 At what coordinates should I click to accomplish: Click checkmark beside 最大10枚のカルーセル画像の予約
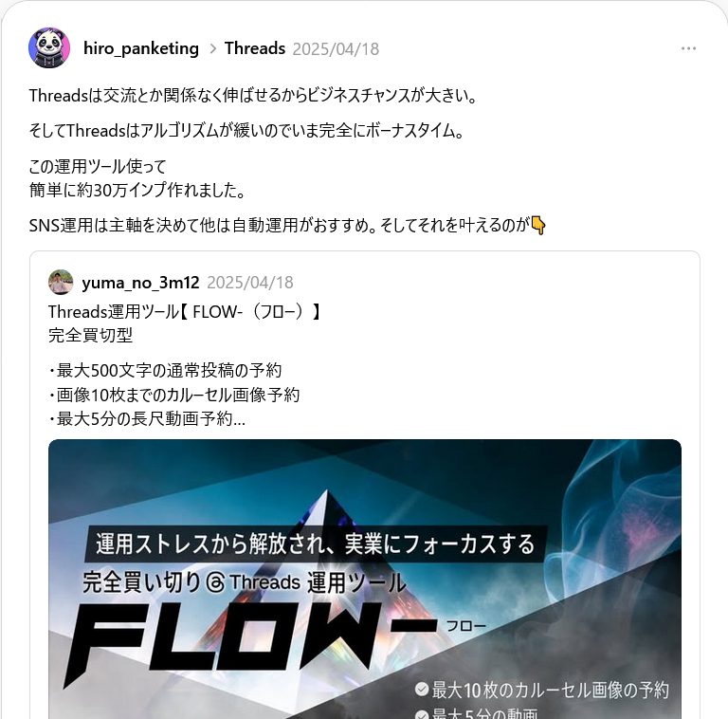tap(422, 689)
